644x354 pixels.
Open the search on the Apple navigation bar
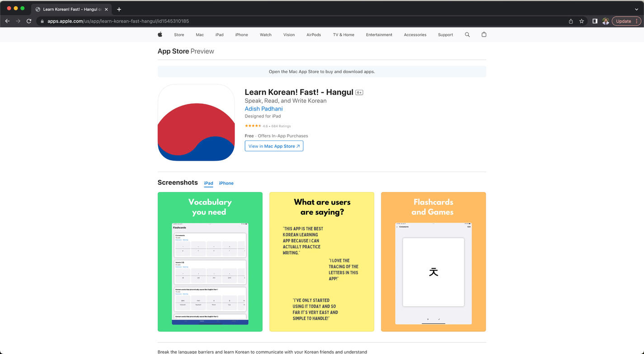[467, 34]
